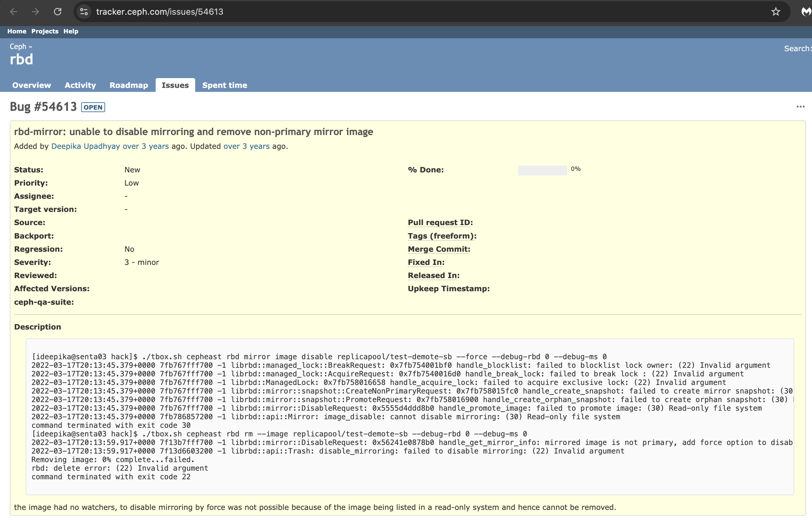The width and height of the screenshot is (812, 520).
Task: Open the Home menu link
Action: [17, 31]
